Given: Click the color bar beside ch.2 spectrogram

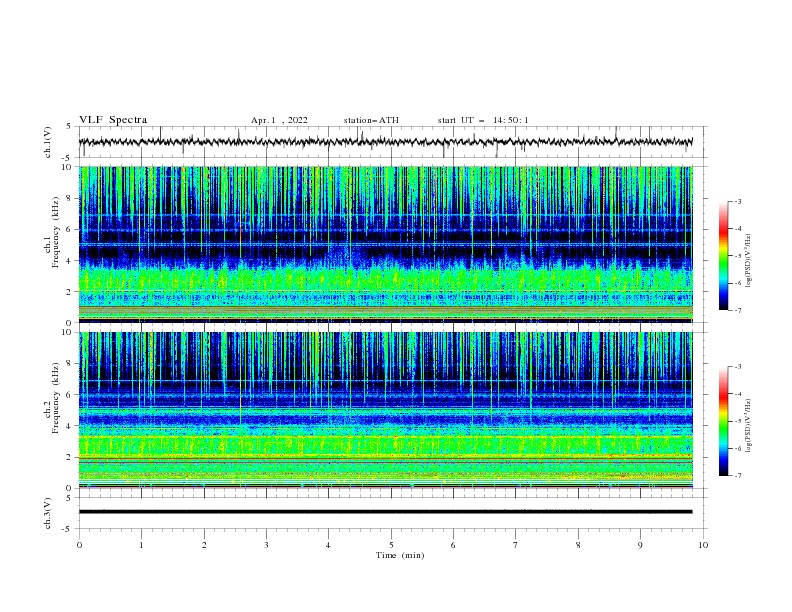Looking at the screenshot, I should tap(723, 421).
